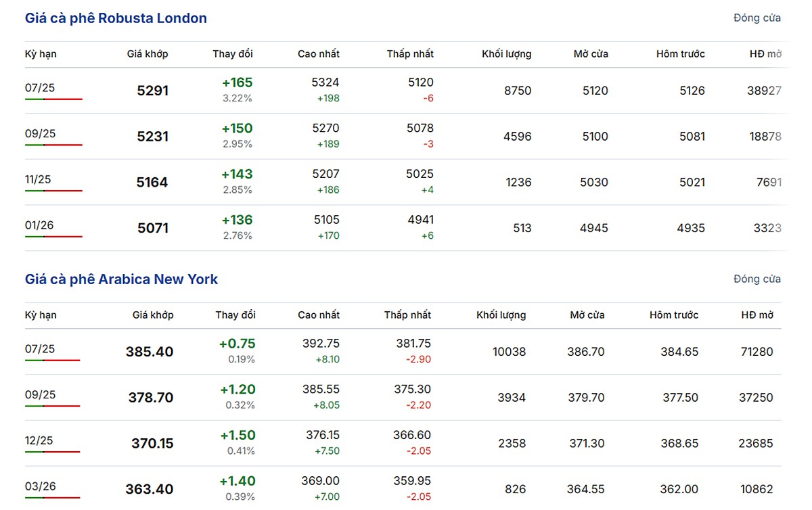Click the +1.50 change value
Screen dimensions: 812x510
(238, 436)
